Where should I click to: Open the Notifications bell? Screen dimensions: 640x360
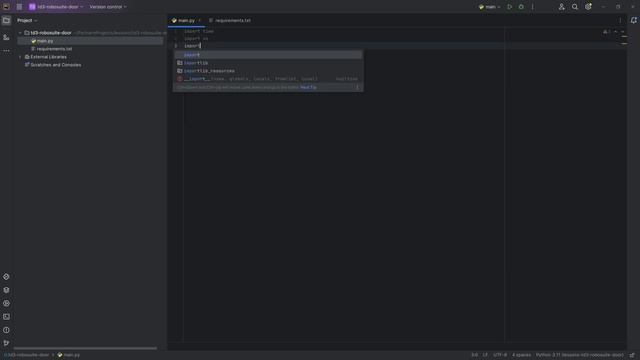(633, 20)
